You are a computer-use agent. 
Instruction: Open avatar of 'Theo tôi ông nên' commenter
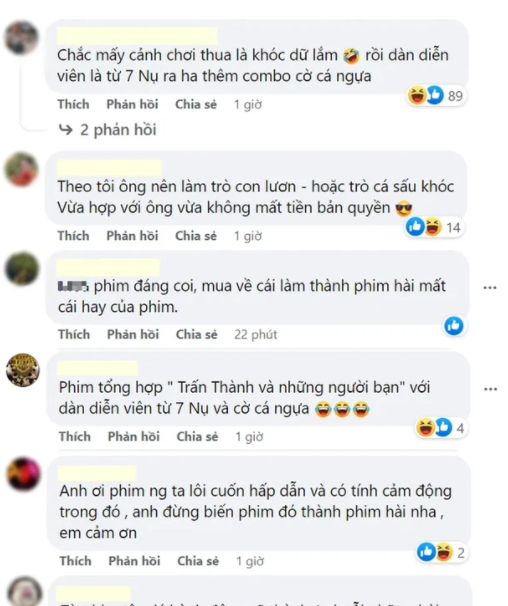pos(21,170)
